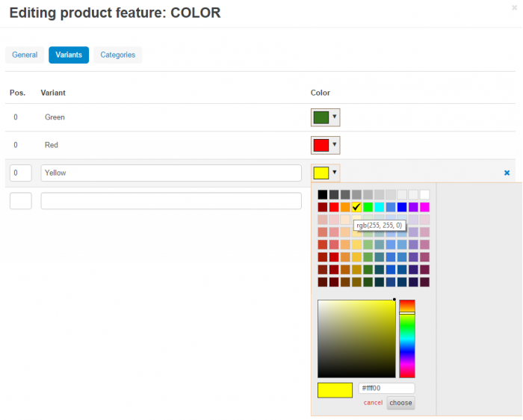Screen dimensions: 523x420
Task: Delete the Yellow variant row
Action: pyautogui.click(x=507, y=173)
